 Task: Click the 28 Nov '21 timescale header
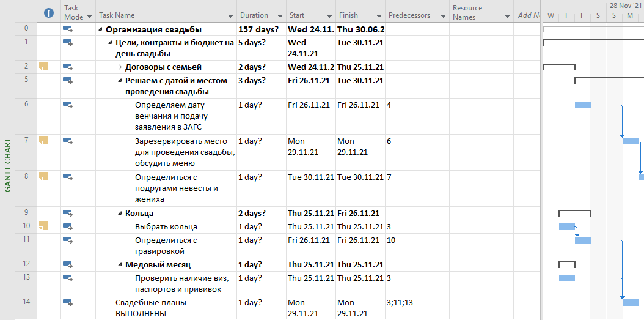coord(626,6)
